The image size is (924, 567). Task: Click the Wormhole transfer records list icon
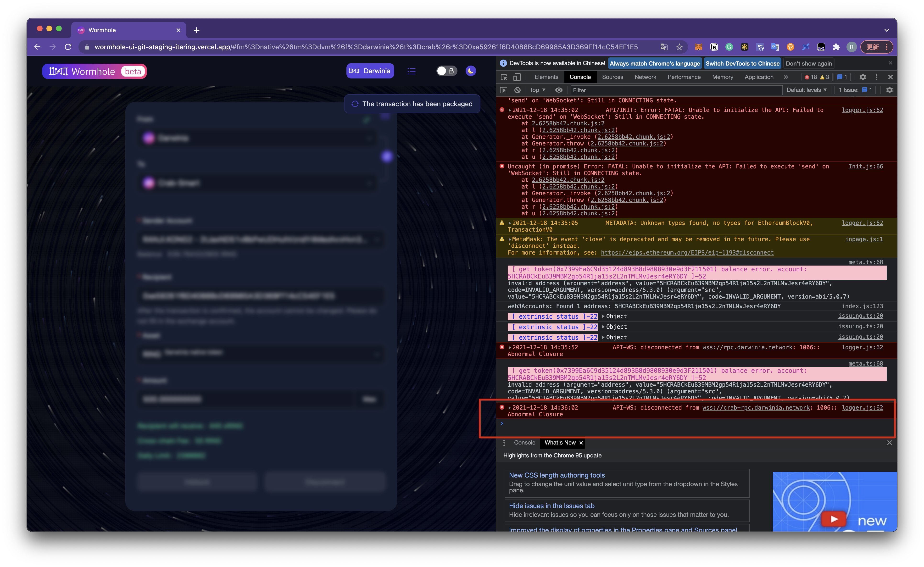pos(411,71)
